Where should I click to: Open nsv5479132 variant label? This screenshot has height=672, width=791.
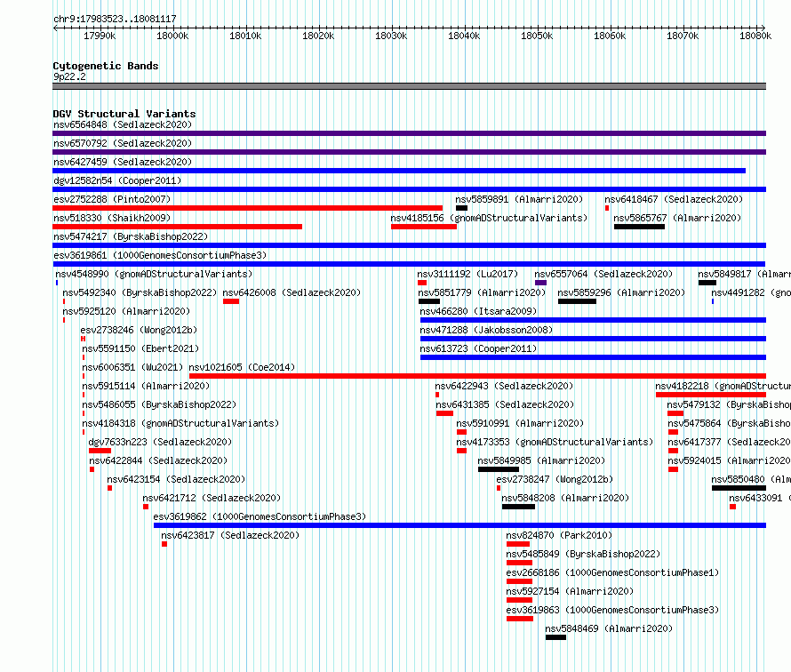729,404
